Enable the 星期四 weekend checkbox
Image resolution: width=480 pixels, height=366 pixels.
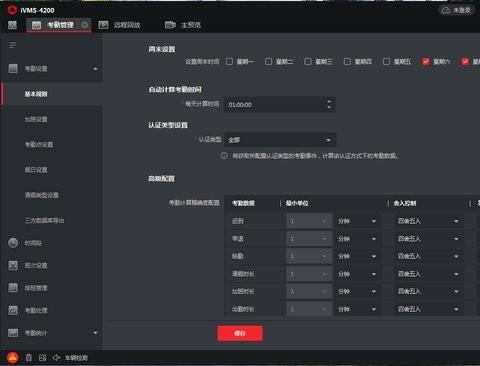(347, 61)
